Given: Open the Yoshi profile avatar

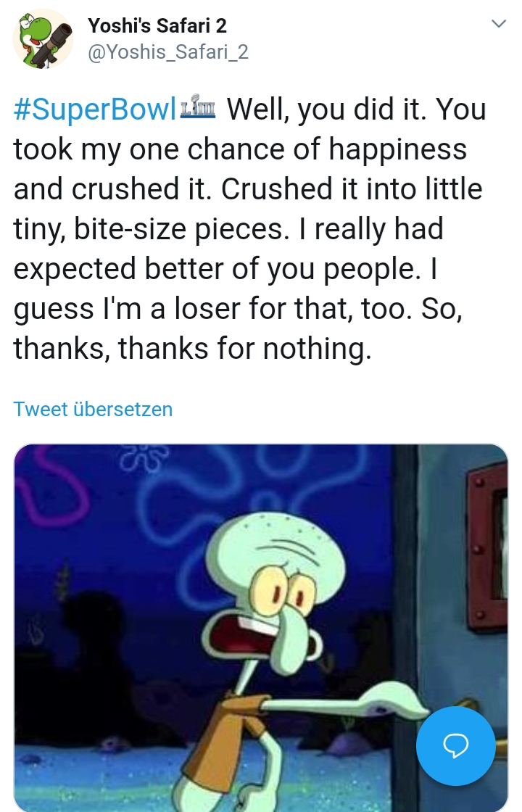Looking at the screenshot, I should click(43, 39).
